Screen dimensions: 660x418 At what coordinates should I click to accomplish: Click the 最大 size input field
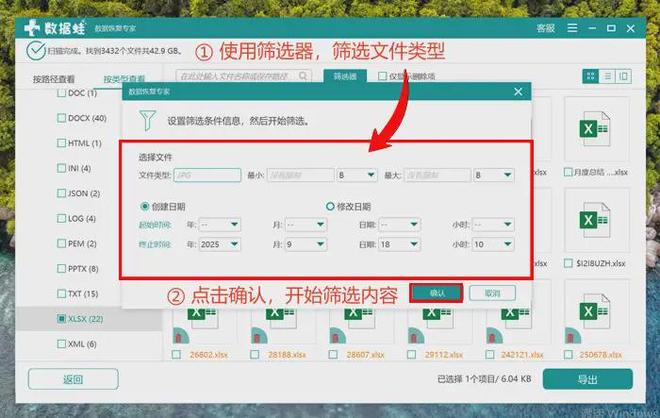click(x=437, y=175)
